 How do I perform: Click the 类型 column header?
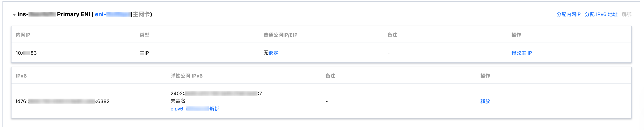click(144, 35)
